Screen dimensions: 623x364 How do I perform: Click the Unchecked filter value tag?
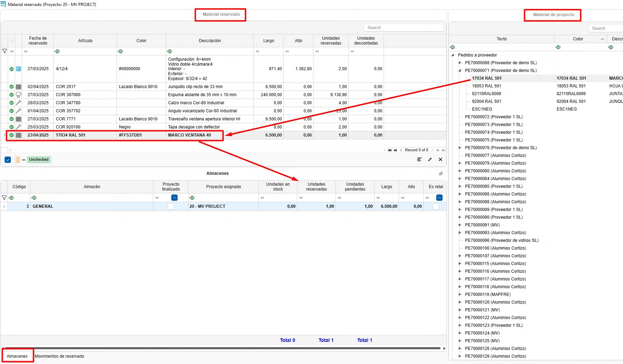[39, 160]
